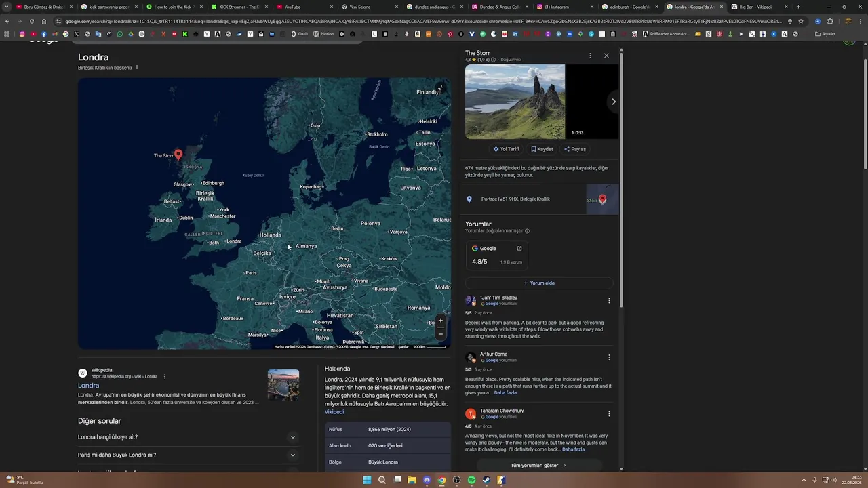Expand Taharam Chowdhury's review with Daha fazla

pyautogui.click(x=573, y=449)
